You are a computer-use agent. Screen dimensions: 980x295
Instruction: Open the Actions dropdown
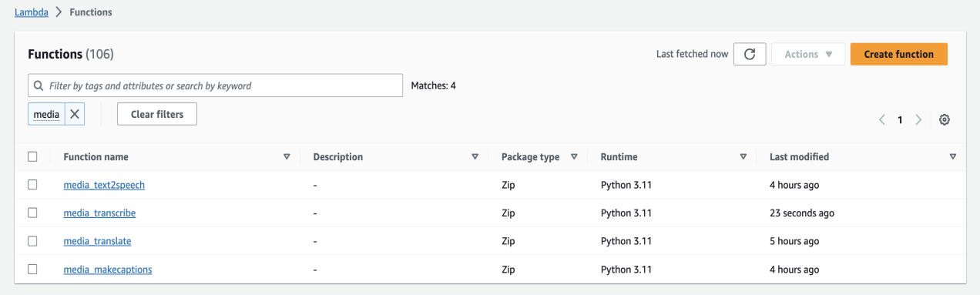pos(808,54)
